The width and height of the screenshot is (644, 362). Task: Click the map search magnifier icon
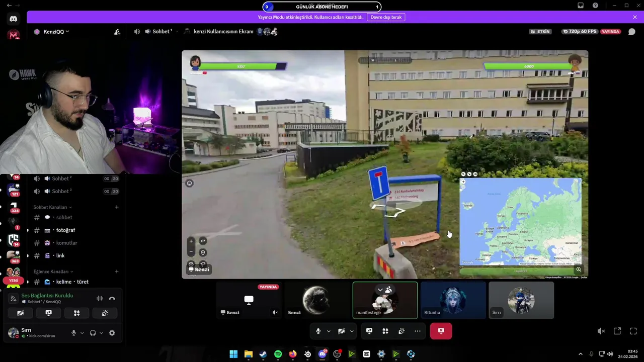tap(579, 269)
